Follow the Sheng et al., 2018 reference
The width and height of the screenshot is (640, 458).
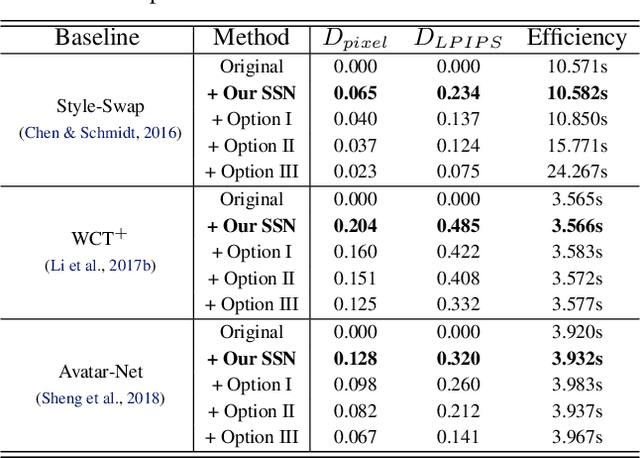103,398
